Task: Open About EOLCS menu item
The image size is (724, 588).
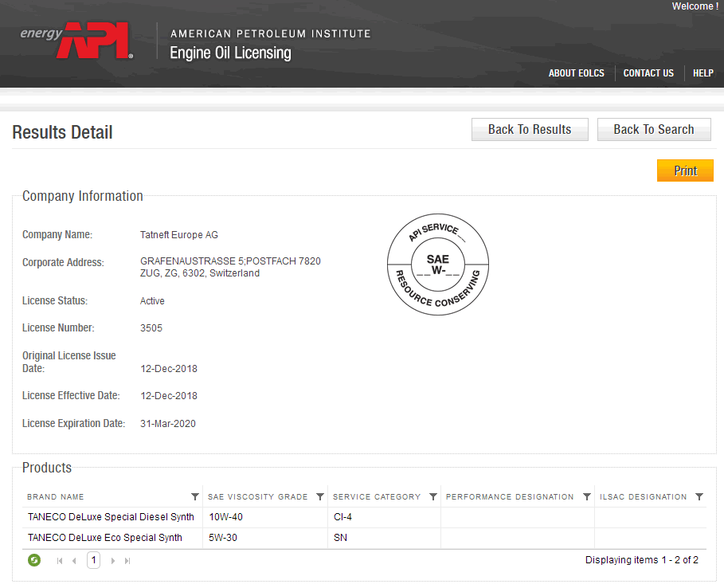Action: (x=576, y=73)
